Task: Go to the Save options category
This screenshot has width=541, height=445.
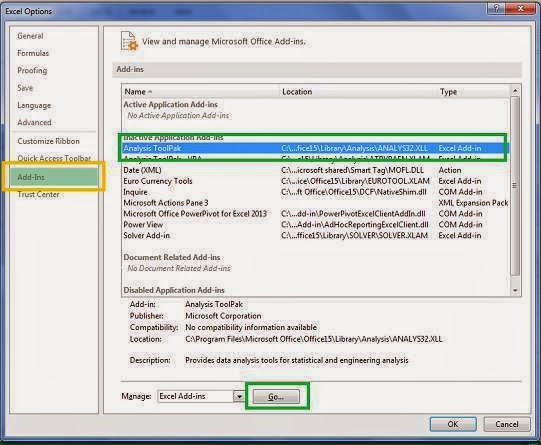Action: [x=25, y=88]
